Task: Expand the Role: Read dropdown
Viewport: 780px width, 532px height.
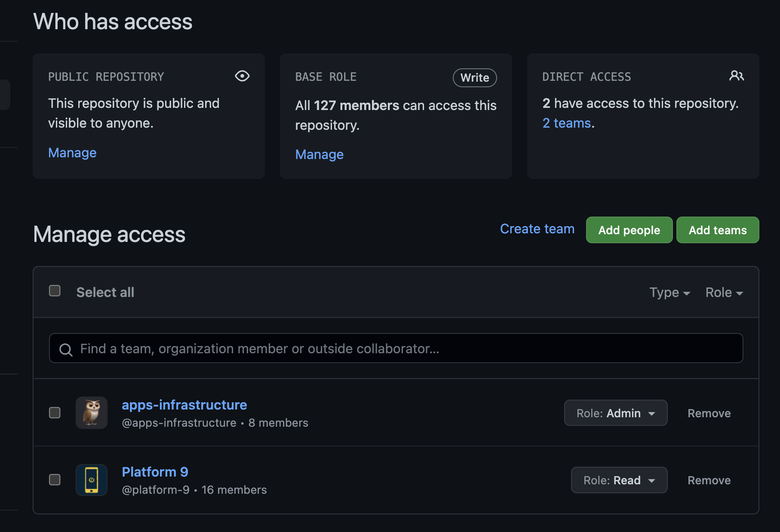Action: click(x=619, y=480)
